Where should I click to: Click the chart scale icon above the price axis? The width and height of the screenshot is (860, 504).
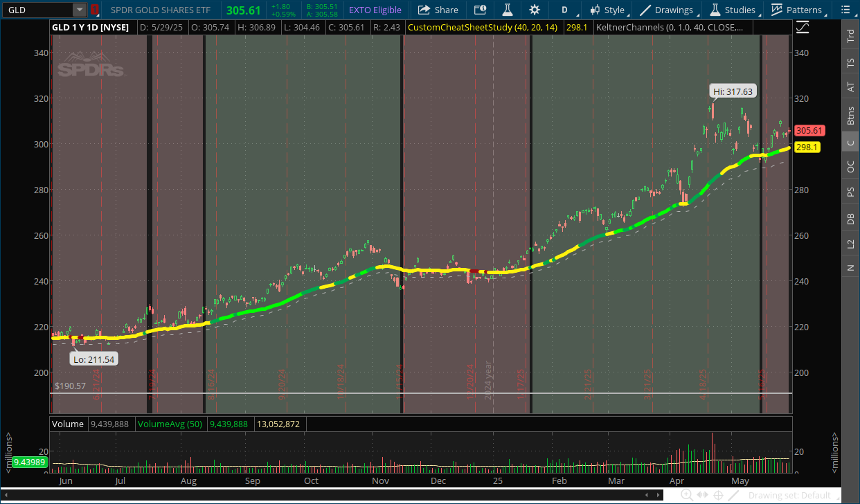click(x=803, y=28)
